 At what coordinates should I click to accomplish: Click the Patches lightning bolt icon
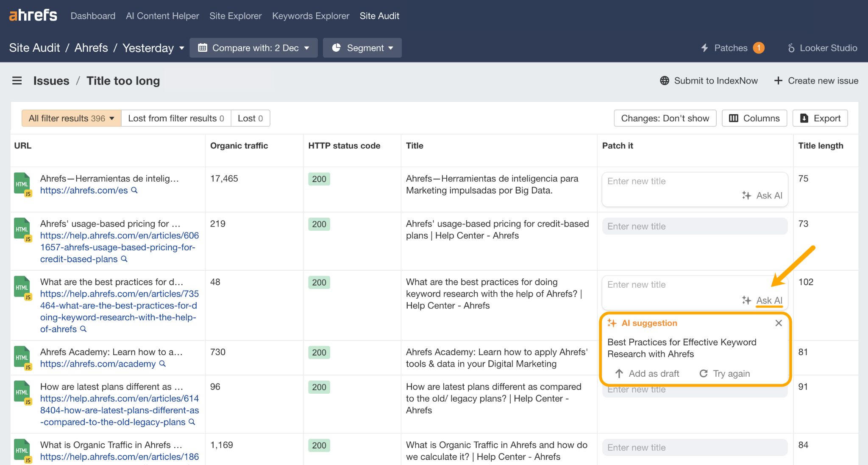[705, 48]
